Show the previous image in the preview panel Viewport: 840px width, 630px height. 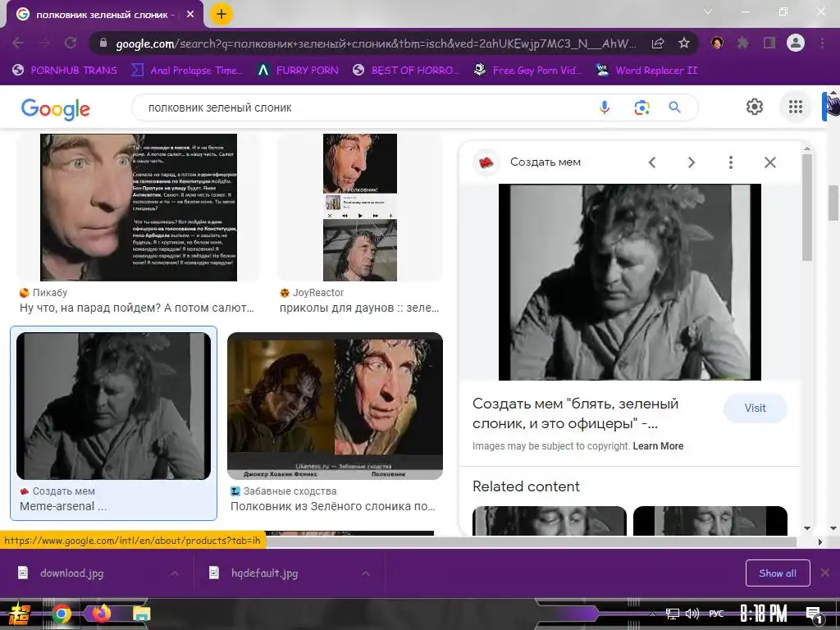652,162
